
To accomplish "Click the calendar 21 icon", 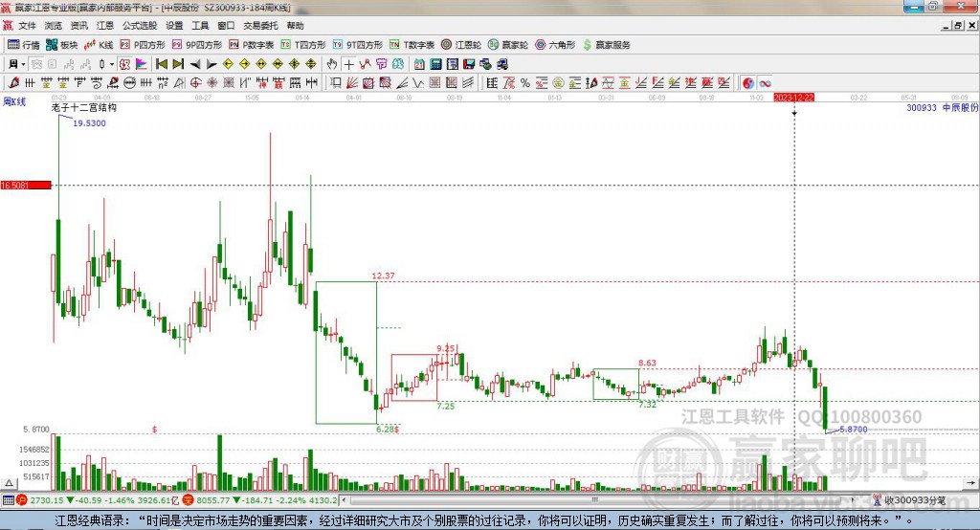I will pos(419,64).
